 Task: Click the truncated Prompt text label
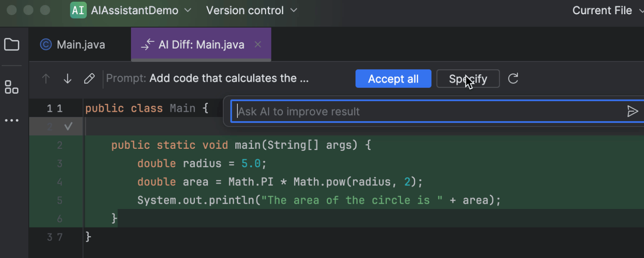click(207, 78)
